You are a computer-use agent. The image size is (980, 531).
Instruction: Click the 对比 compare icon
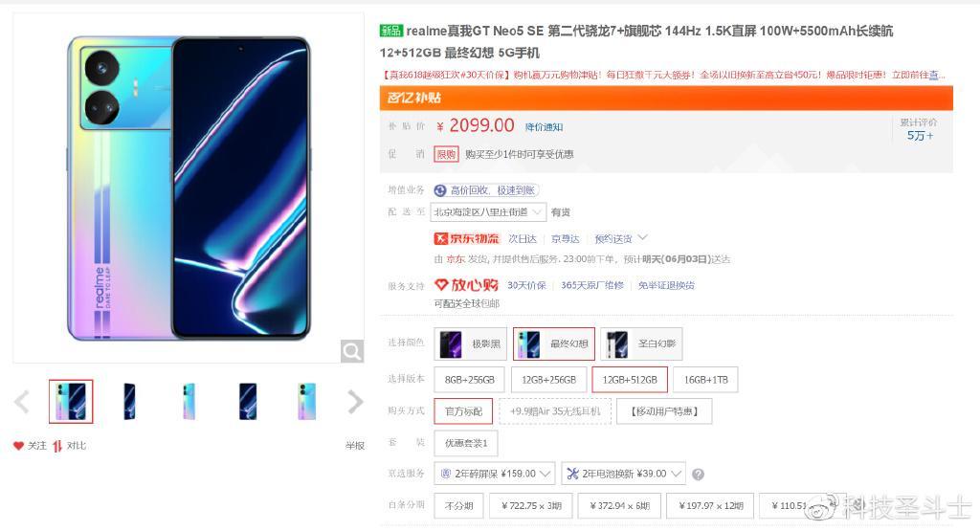(57, 446)
